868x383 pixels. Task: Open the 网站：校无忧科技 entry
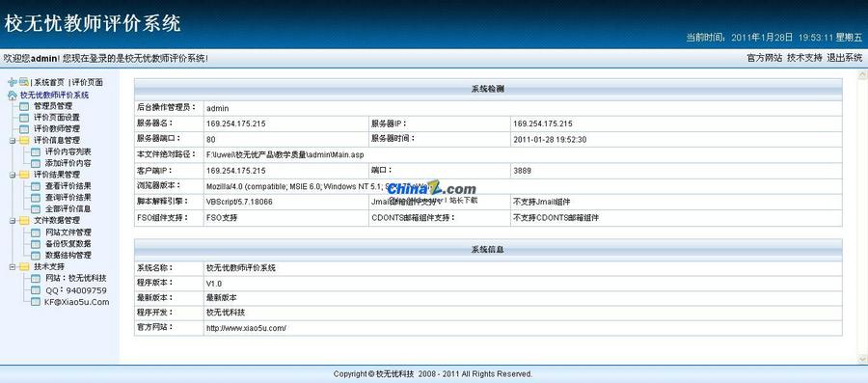click(x=76, y=279)
